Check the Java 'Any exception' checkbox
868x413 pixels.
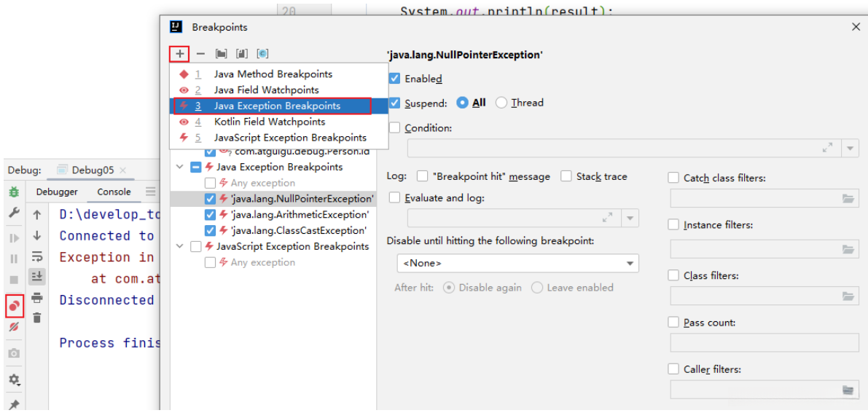210,183
